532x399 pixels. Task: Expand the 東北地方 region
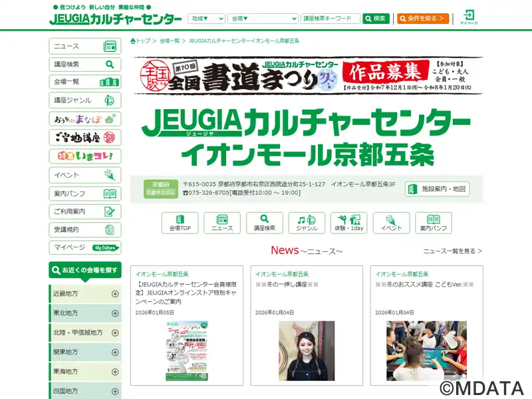coord(85,313)
